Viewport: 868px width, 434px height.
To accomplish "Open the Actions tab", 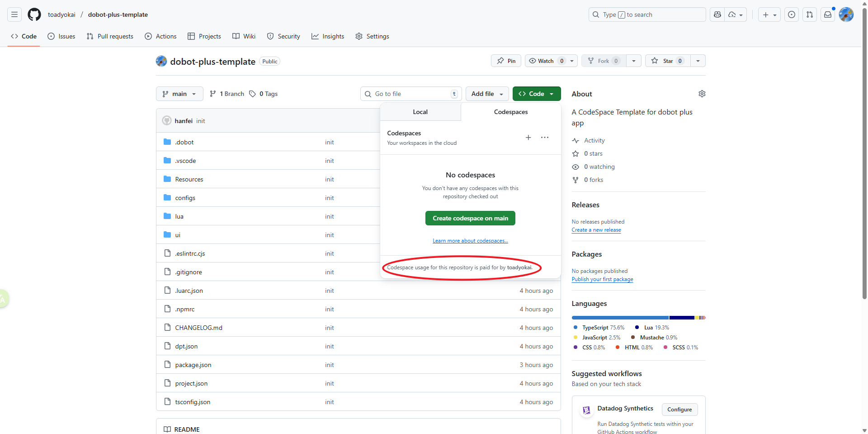I will [160, 36].
